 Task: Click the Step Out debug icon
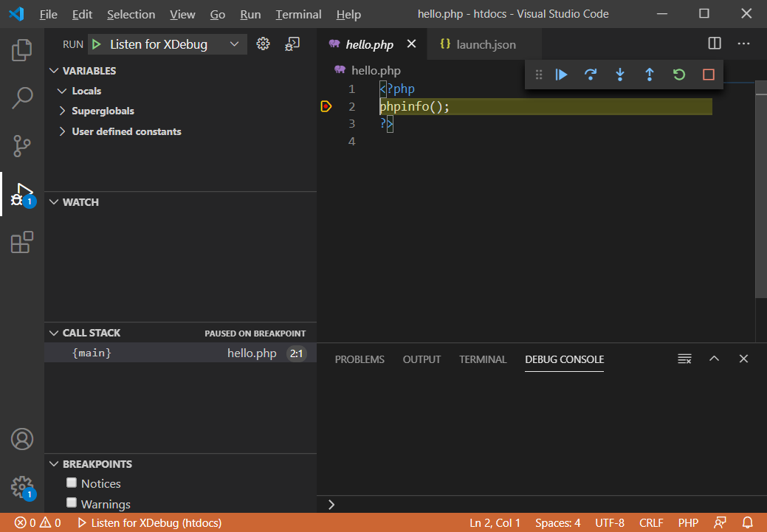tap(650, 75)
